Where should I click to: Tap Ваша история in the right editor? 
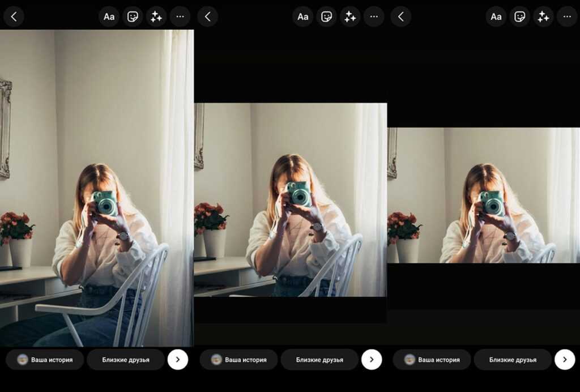click(x=432, y=360)
